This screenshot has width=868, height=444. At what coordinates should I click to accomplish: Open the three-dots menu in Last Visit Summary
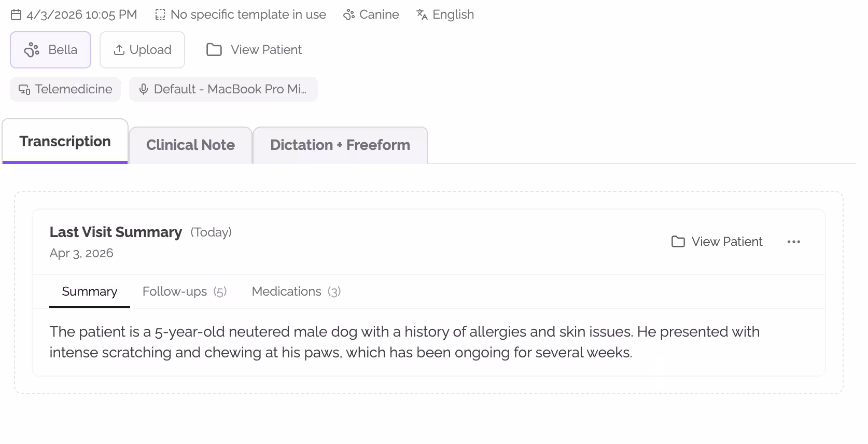(793, 242)
